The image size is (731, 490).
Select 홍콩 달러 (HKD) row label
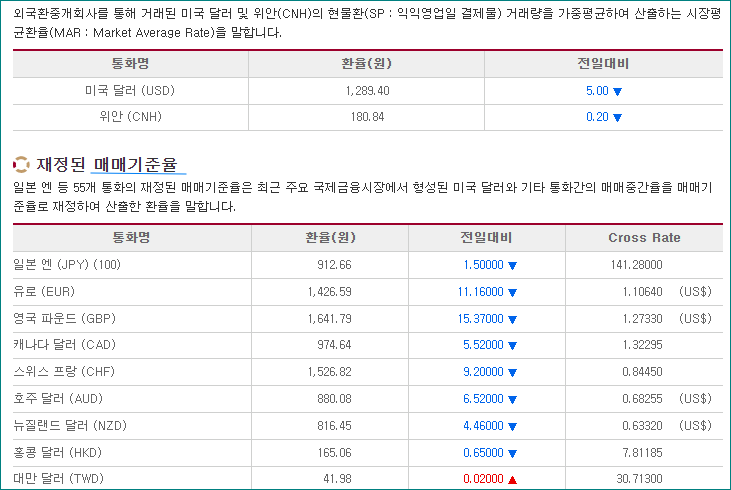tap(57, 453)
